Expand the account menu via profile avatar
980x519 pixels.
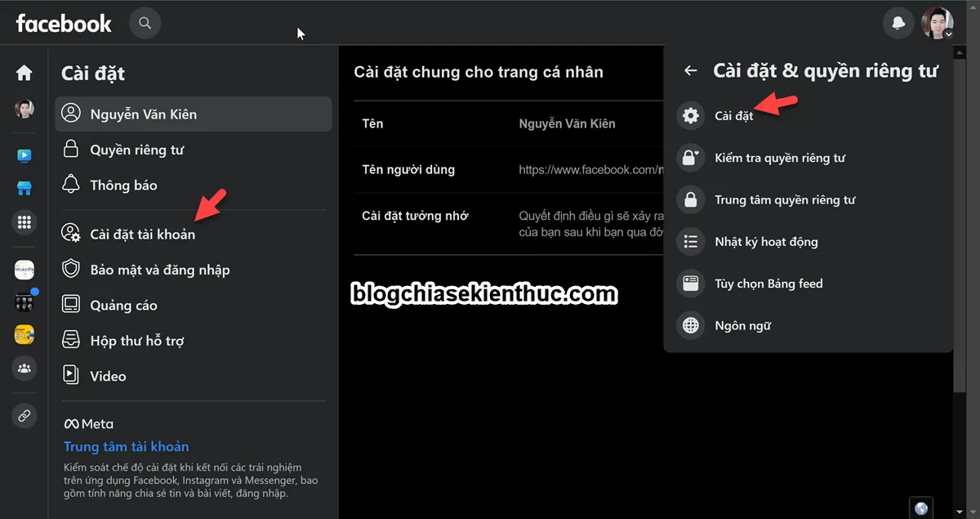click(937, 24)
